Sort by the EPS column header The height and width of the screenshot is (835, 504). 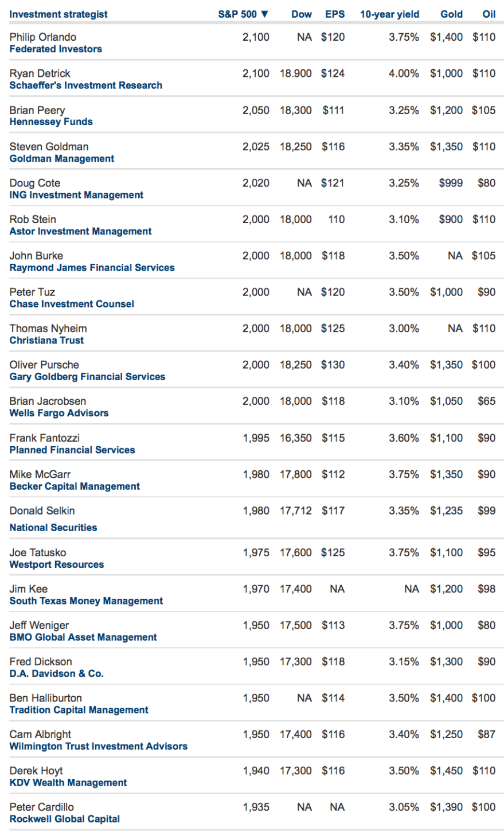[335, 14]
